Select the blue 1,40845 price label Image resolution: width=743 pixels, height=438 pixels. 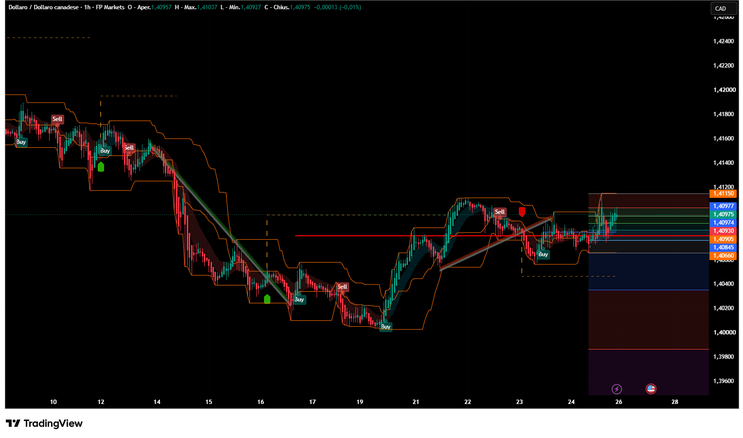pos(723,247)
